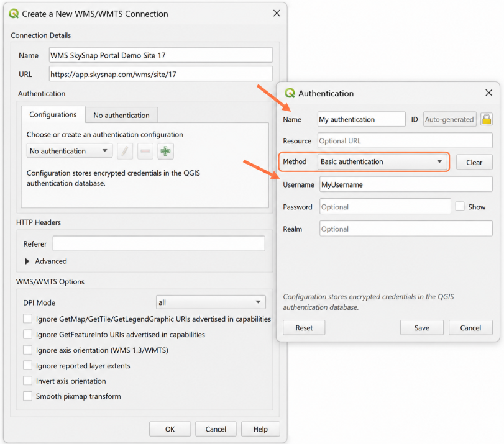504x444 pixels.
Task: Tick the Show password checkbox
Action: pos(460,206)
